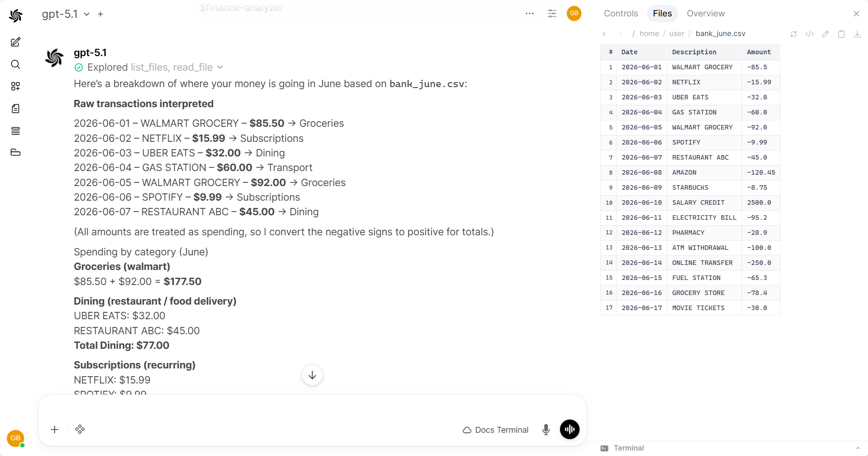
Task: Select the ELECTRICITY BILL cell
Action: tap(704, 218)
